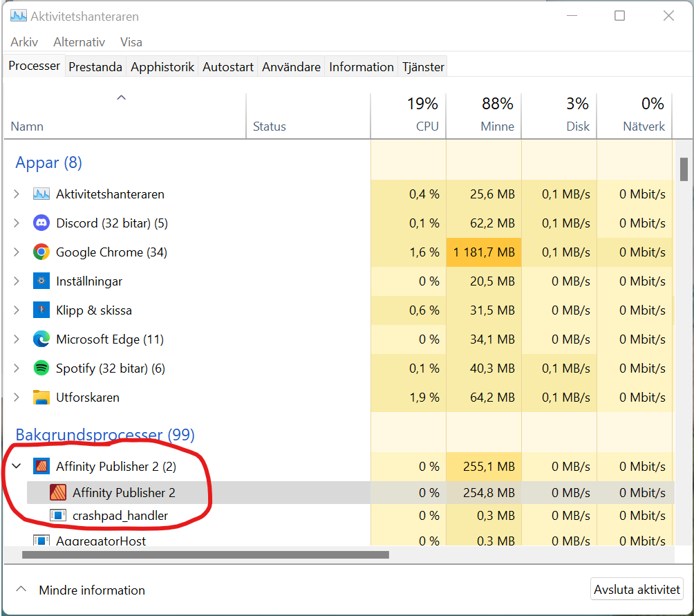Click the 1 181,7 MB memory cell
The height and width of the screenshot is (616, 694).
click(483, 252)
